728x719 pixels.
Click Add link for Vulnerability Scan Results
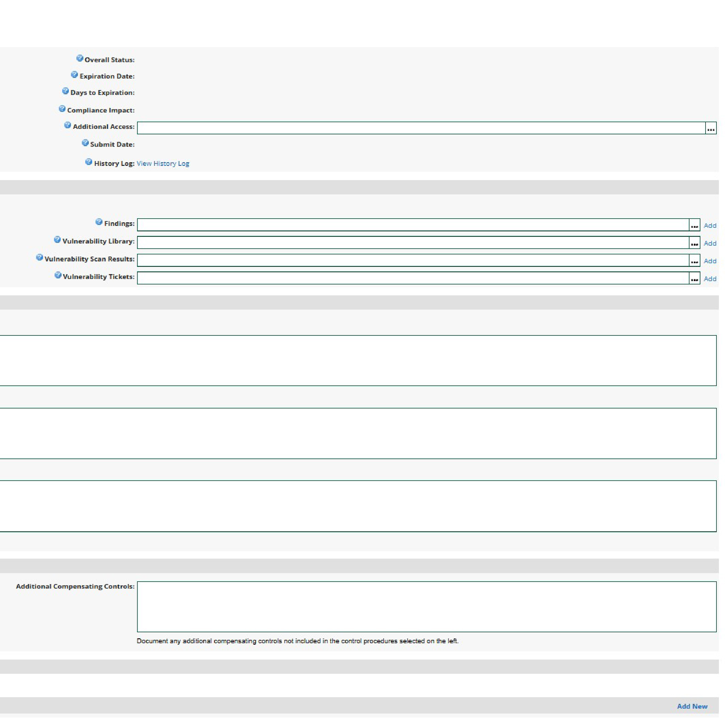pos(710,261)
